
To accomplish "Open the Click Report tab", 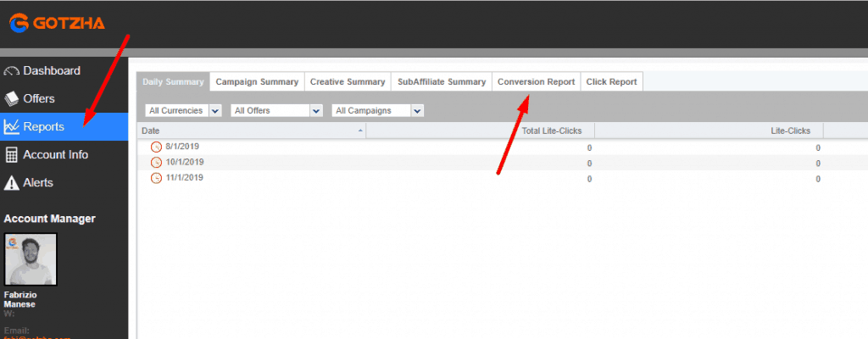I will [x=612, y=82].
